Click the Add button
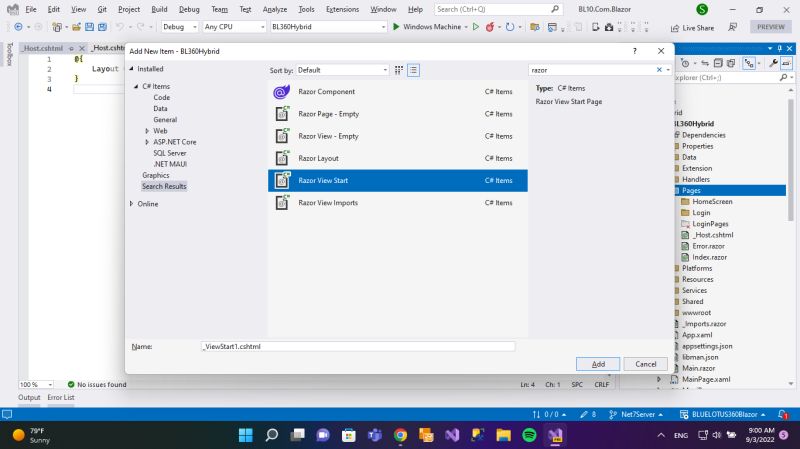800x449 pixels. (598, 364)
